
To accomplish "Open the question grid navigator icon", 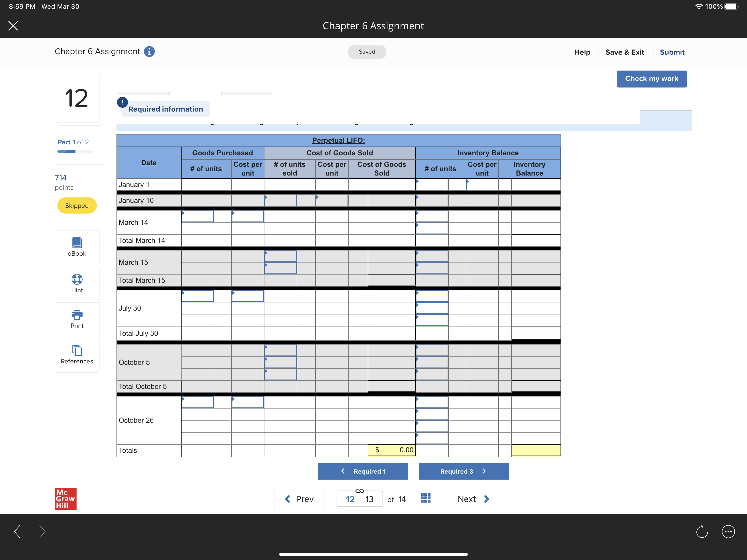I will coord(425,498).
